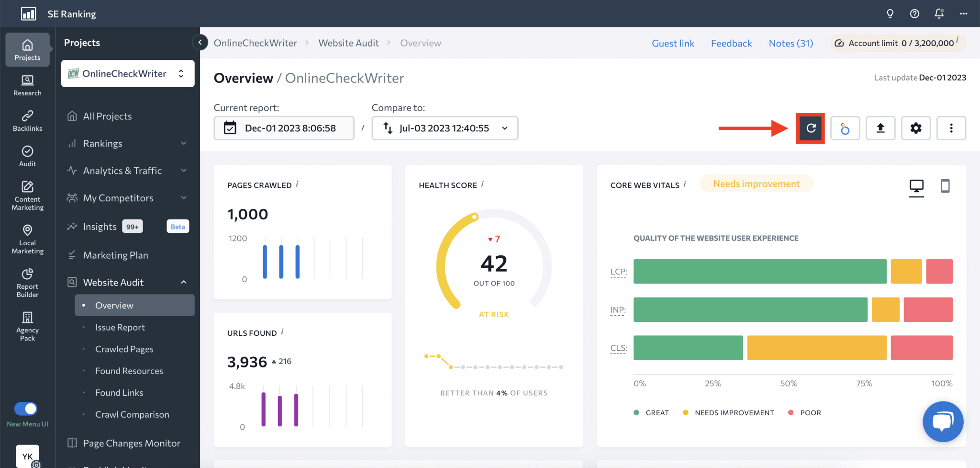Screen dimensions: 980x468
Task: Open Issue Report under Website Audit
Action: coord(120,327)
